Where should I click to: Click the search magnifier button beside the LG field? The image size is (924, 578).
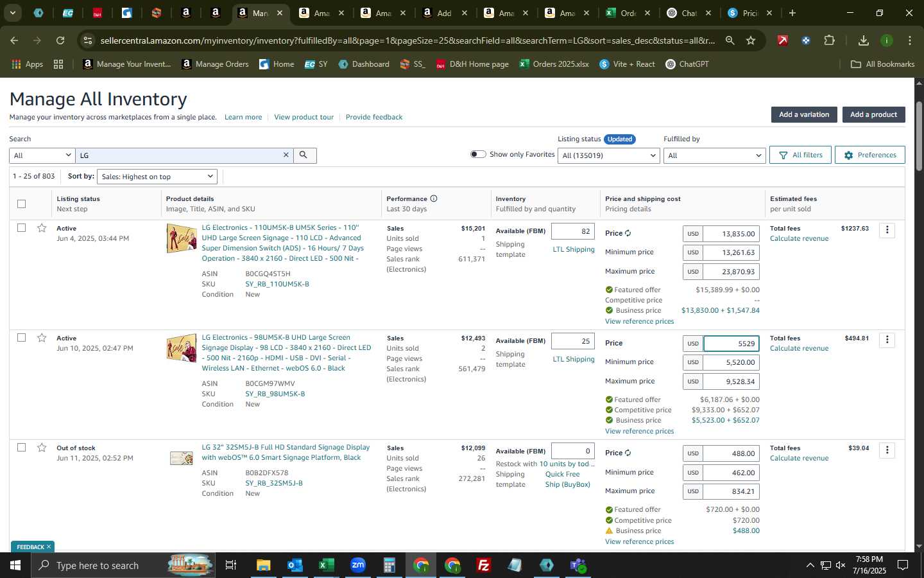[304, 155]
